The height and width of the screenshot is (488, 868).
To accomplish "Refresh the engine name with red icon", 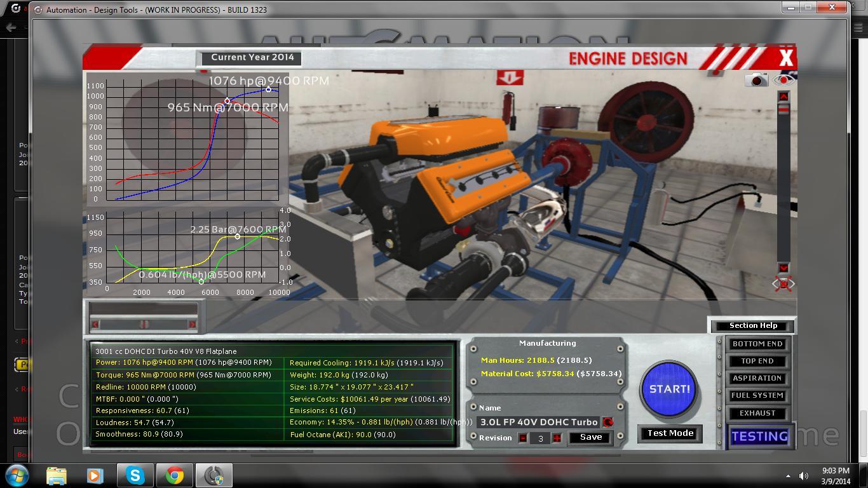I will pos(607,422).
